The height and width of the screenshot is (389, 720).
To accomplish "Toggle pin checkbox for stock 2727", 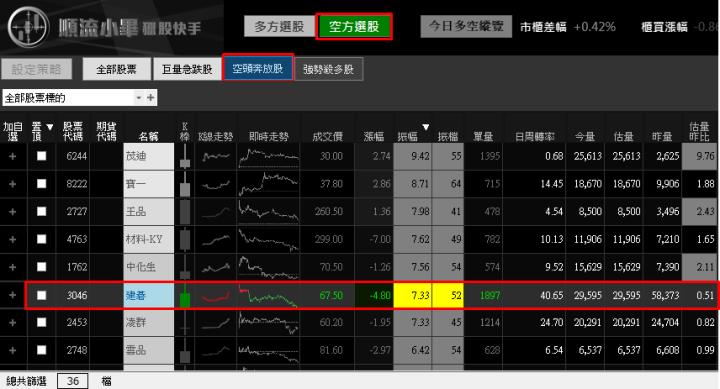I will click(41, 212).
